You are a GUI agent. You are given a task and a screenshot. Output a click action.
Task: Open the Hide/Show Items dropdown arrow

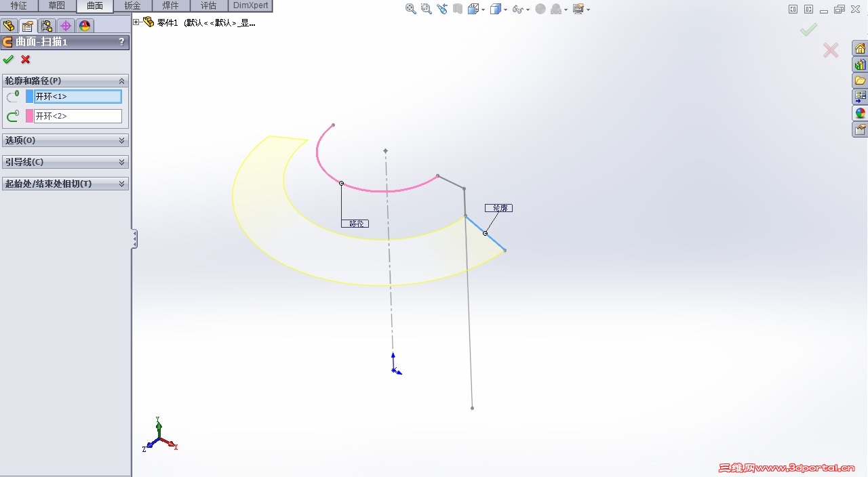[527, 9]
